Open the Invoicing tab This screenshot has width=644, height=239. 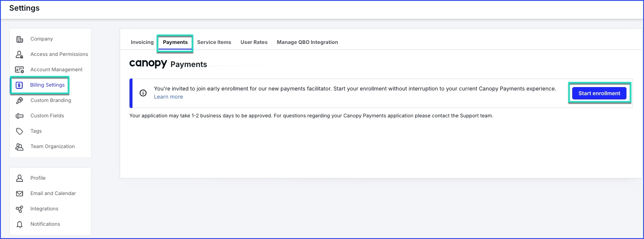point(142,42)
